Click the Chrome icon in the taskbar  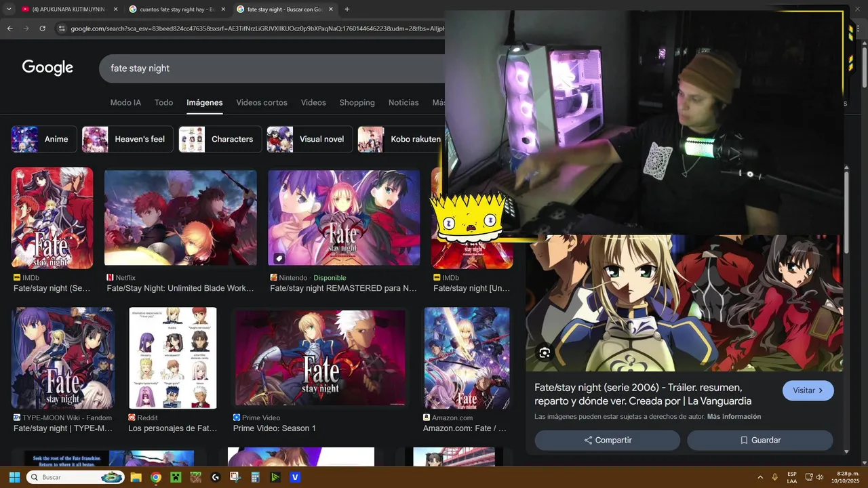156,477
